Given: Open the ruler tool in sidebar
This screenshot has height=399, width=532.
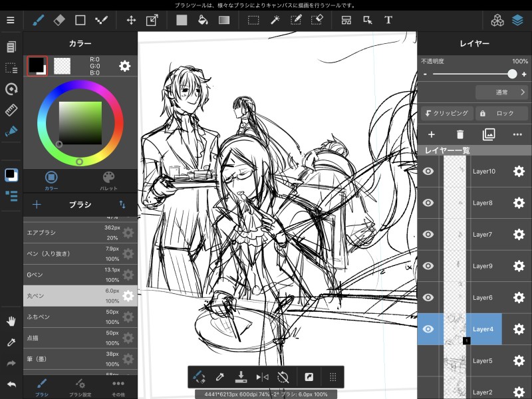Looking at the screenshot, I should 11,110.
